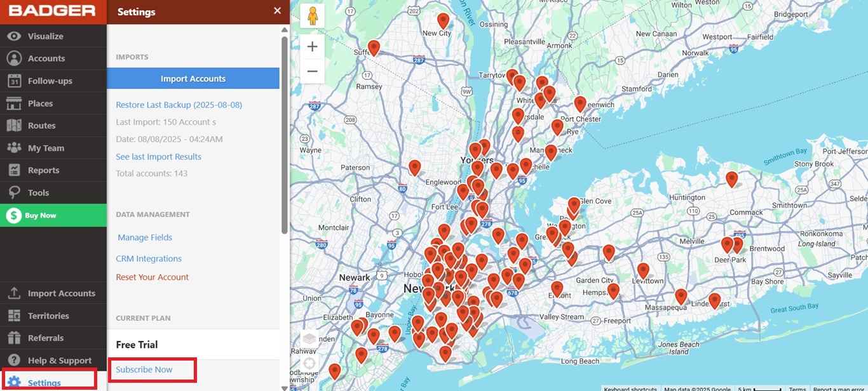
Task: Select the map pin near Greenwich
Action: pos(580,104)
